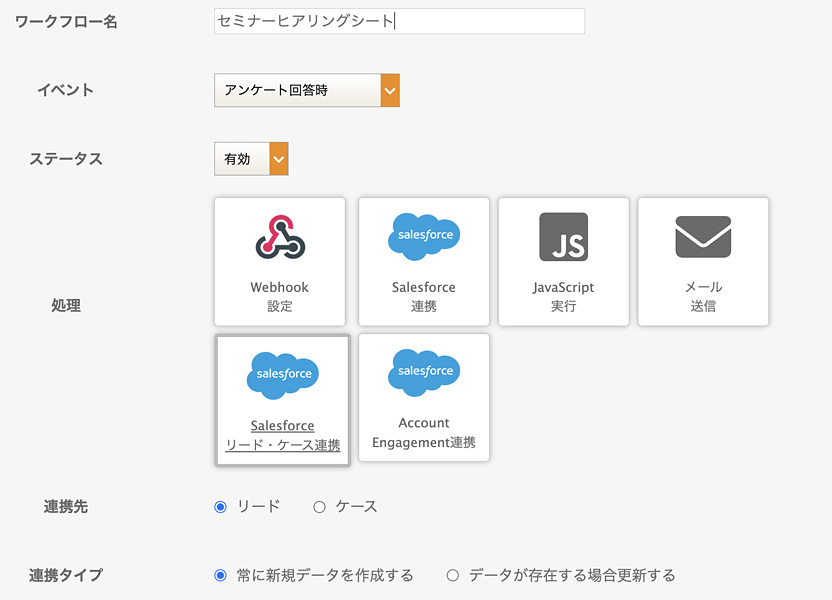The width and height of the screenshot is (832, 600).
Task: Click the ワークフロー名 label
Action: (66, 22)
